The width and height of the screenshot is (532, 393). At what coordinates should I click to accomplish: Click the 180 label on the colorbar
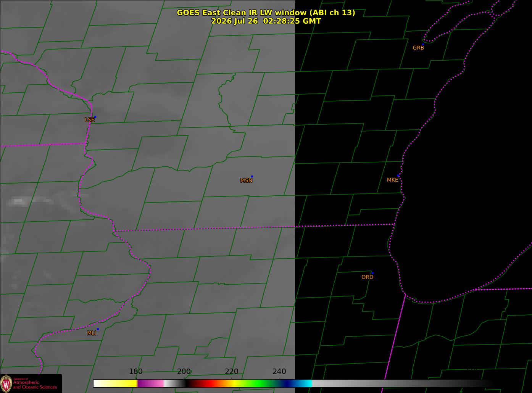pos(136,372)
